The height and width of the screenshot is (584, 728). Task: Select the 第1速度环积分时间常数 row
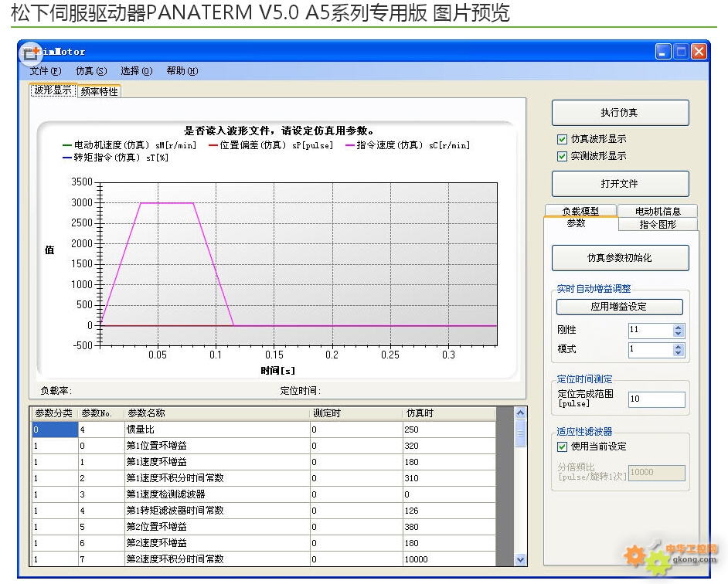pyautogui.click(x=264, y=478)
